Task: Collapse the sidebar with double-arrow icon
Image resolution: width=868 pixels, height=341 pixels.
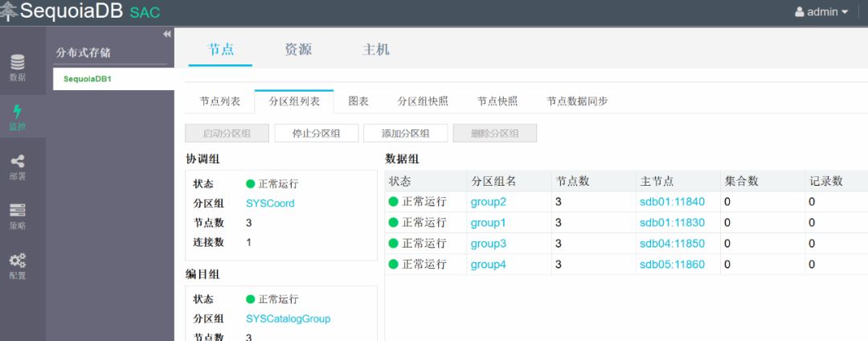Action: point(167,34)
